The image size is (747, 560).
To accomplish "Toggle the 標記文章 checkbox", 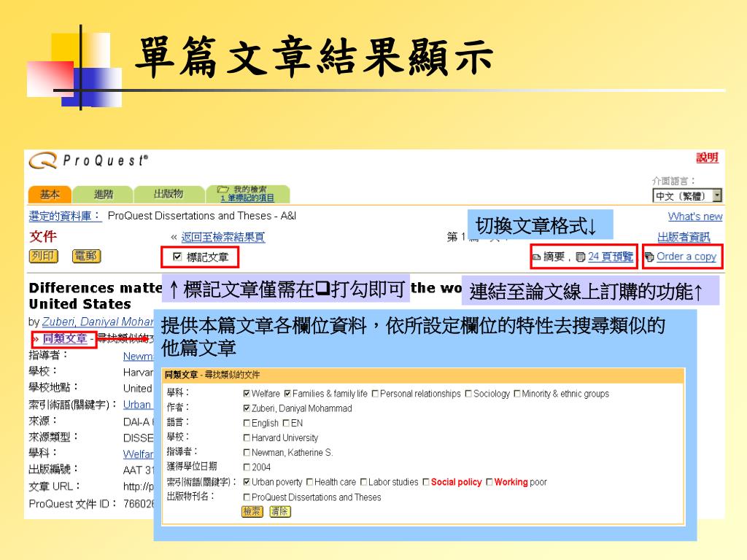I will 177,257.
